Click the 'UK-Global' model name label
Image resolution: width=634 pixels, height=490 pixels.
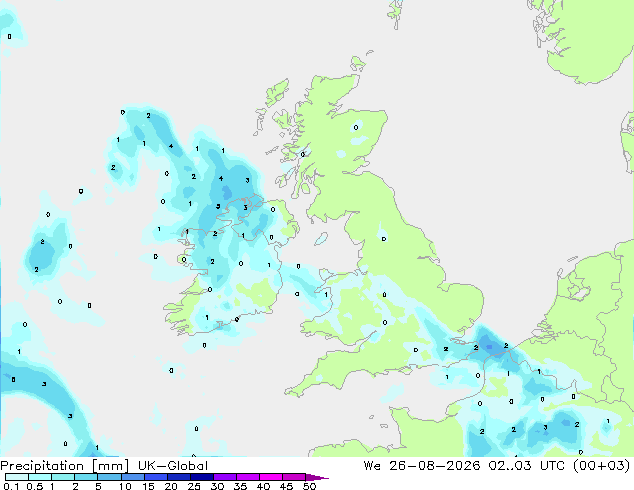tap(173, 466)
